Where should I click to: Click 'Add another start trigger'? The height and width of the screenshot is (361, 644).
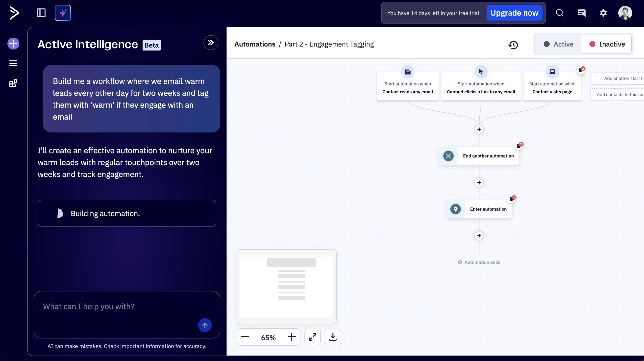pos(623,78)
